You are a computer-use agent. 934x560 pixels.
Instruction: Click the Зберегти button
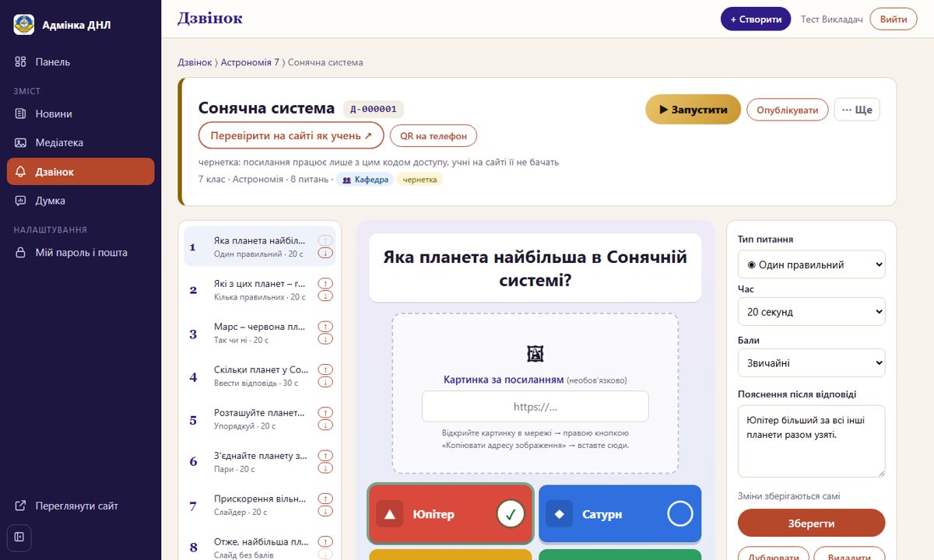coord(811,523)
